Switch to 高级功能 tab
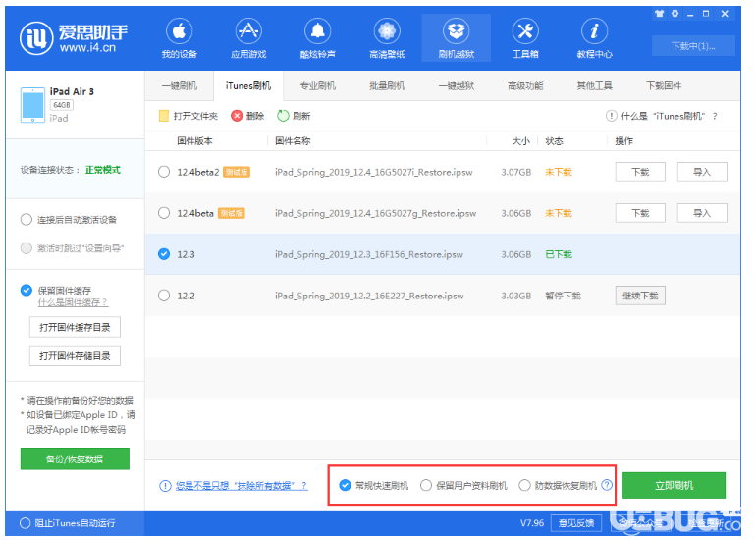756x540 pixels. [x=525, y=85]
